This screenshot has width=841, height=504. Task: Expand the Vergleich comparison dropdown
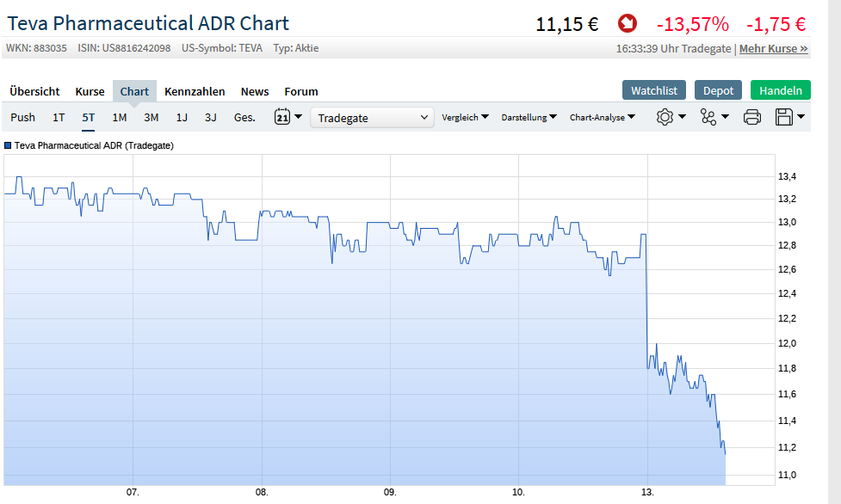coord(465,117)
